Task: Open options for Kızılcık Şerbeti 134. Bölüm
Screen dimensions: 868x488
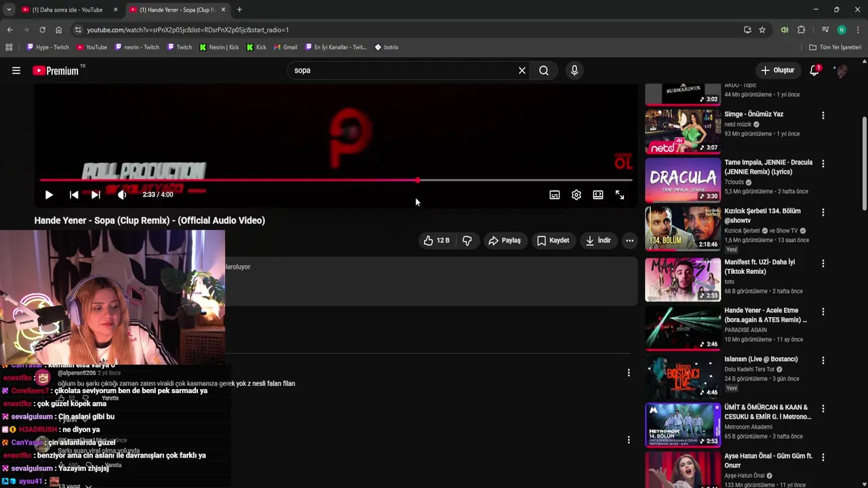Action: pos(823,213)
